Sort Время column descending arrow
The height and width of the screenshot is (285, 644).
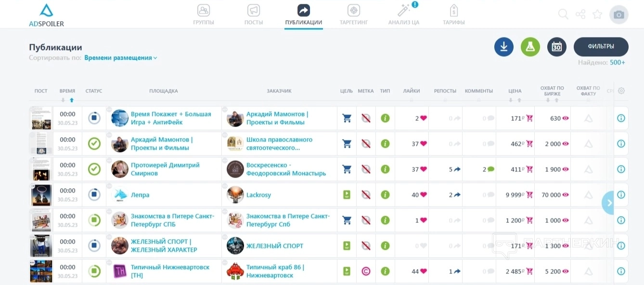pyautogui.click(x=63, y=100)
